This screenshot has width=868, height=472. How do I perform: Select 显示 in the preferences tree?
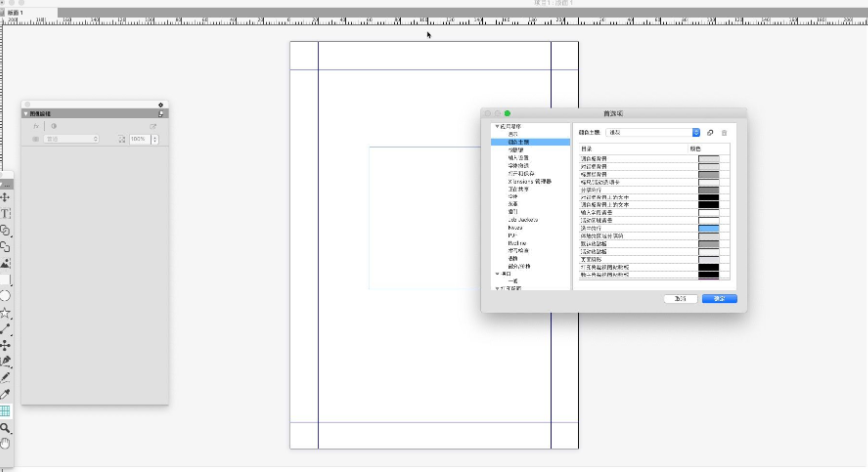pos(513,134)
